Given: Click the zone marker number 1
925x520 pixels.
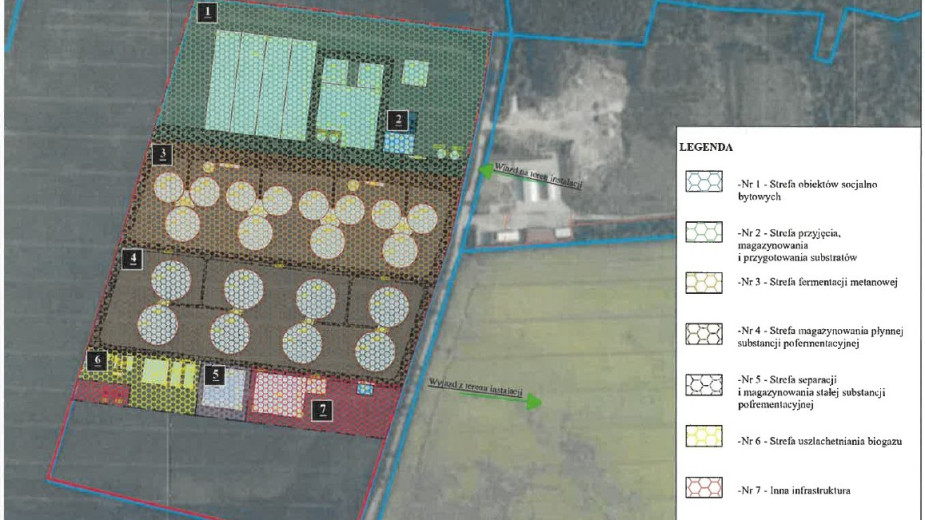Looking at the screenshot, I should (x=207, y=12).
